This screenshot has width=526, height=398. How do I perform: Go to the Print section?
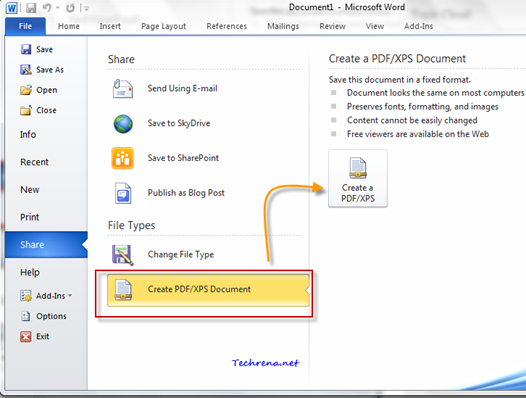[x=30, y=217]
